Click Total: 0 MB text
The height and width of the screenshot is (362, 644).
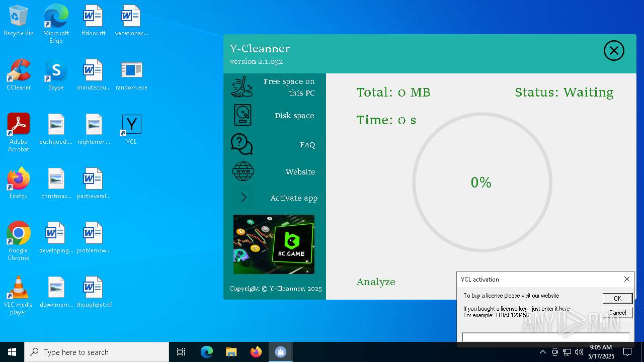coord(393,93)
